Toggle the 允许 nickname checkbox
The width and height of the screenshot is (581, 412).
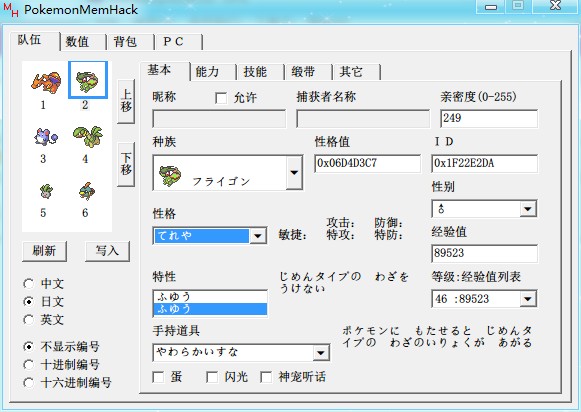pyautogui.click(x=221, y=98)
